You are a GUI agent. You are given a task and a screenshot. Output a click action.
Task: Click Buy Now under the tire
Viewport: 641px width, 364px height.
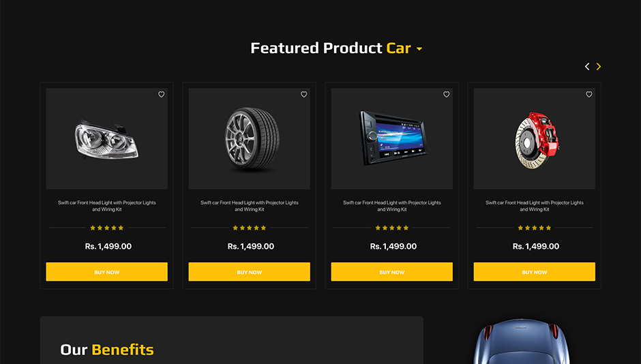[x=250, y=272]
